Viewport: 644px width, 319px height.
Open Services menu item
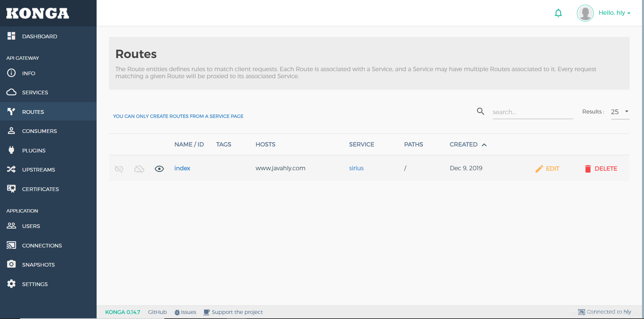pyautogui.click(x=48, y=92)
